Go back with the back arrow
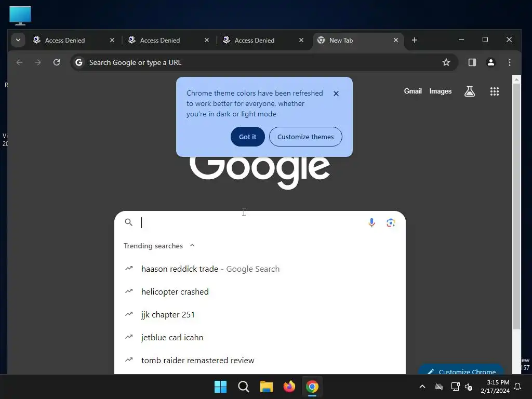The width and height of the screenshot is (532, 399). click(19, 62)
